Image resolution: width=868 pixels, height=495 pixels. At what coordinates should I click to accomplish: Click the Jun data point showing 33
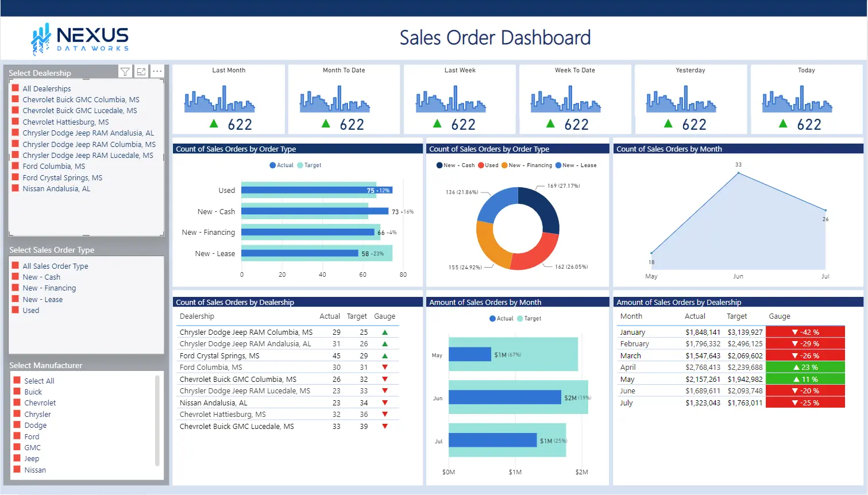(738, 172)
